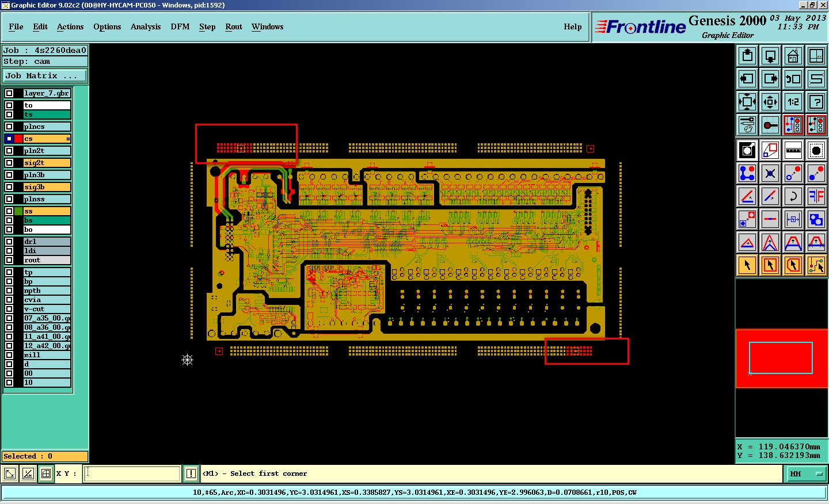Click the blue connected-dots icon
Viewport: 829px width, 504px height.
(x=747, y=173)
